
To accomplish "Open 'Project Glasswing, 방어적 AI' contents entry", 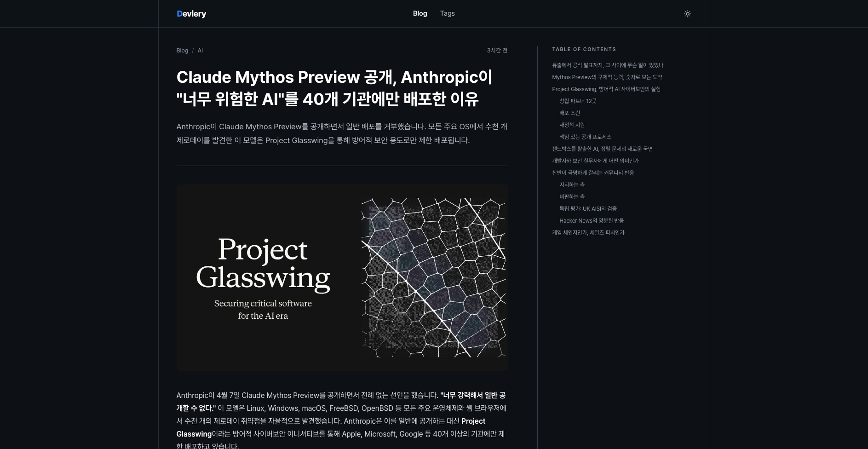I will (606, 89).
